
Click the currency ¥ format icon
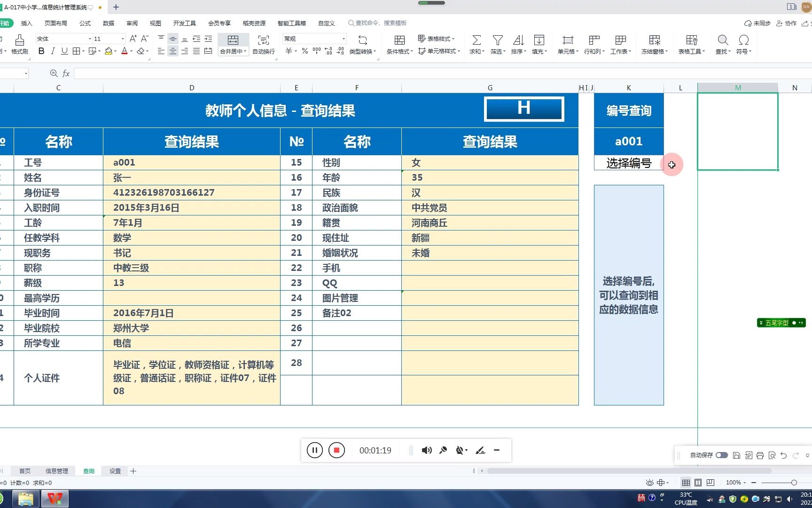coord(289,51)
